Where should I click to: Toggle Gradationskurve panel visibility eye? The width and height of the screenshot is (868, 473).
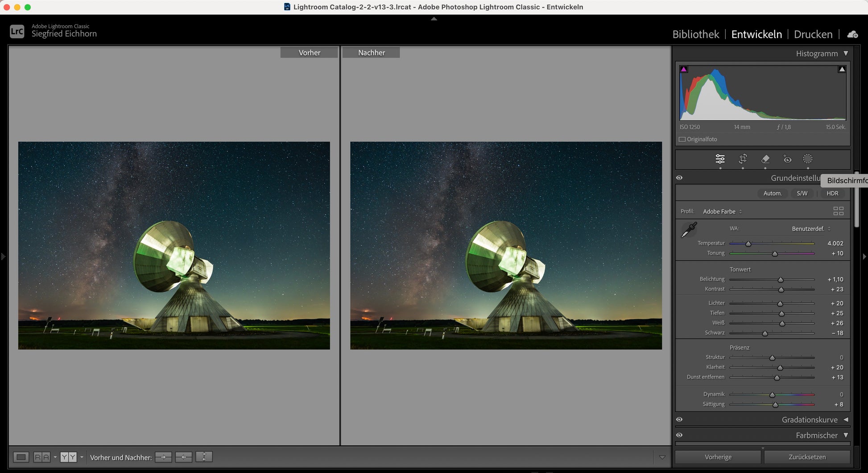pyautogui.click(x=679, y=420)
